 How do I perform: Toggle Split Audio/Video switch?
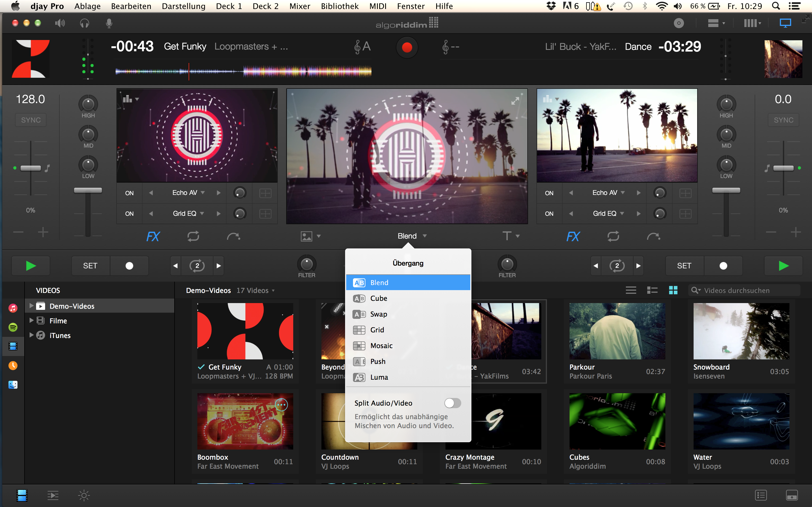(x=452, y=403)
